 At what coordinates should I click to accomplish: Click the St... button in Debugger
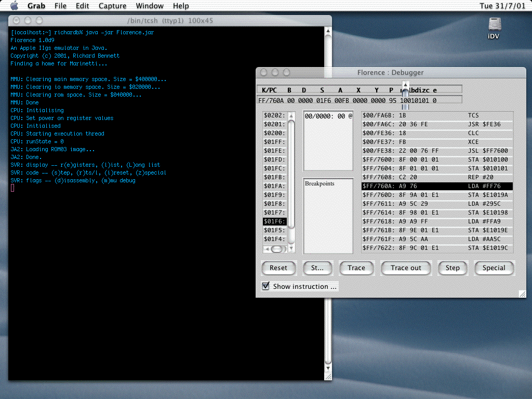click(317, 268)
